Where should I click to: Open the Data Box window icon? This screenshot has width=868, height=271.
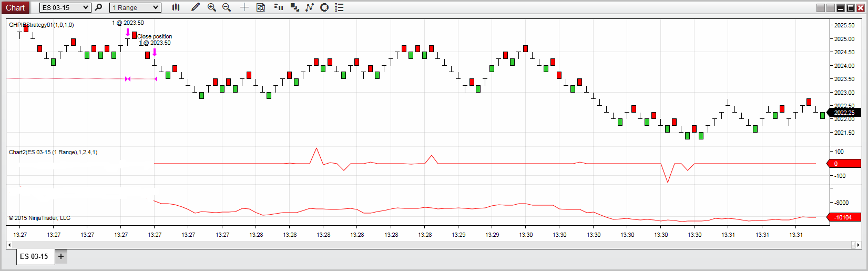coord(261,7)
